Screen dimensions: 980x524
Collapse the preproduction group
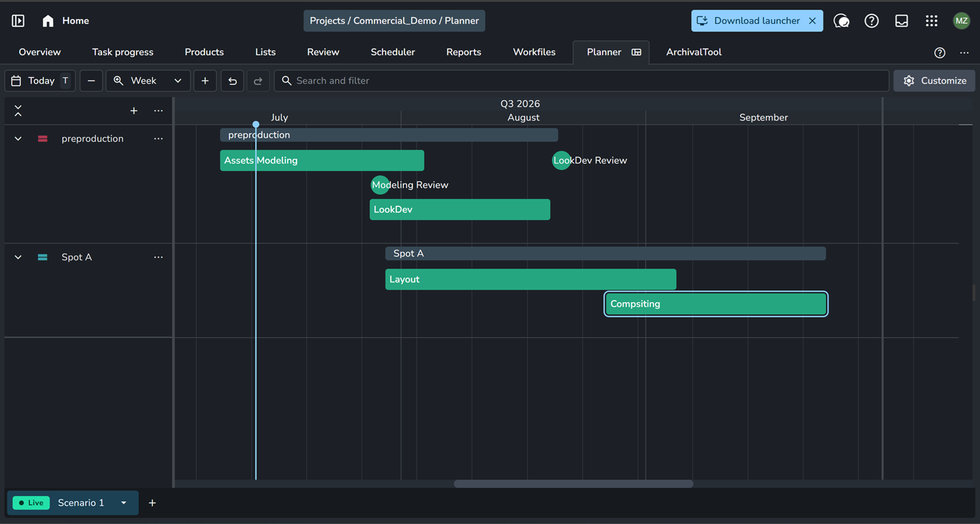[18, 138]
